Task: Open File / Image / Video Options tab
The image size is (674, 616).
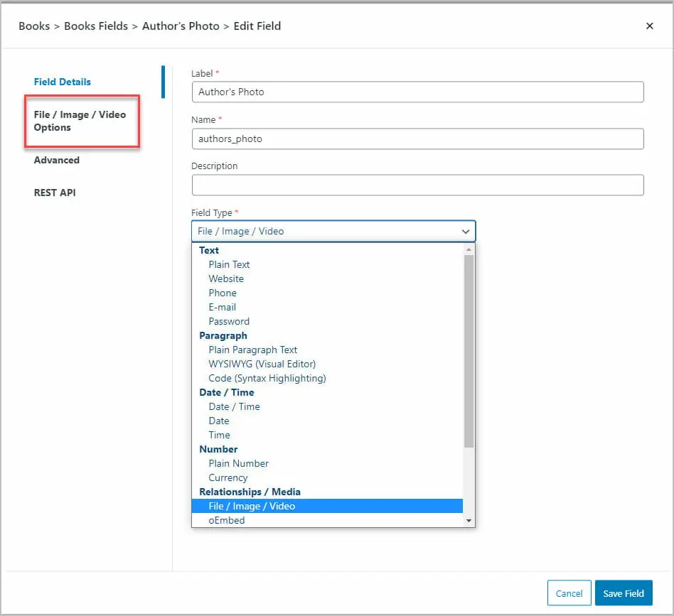Action: pyautogui.click(x=80, y=121)
